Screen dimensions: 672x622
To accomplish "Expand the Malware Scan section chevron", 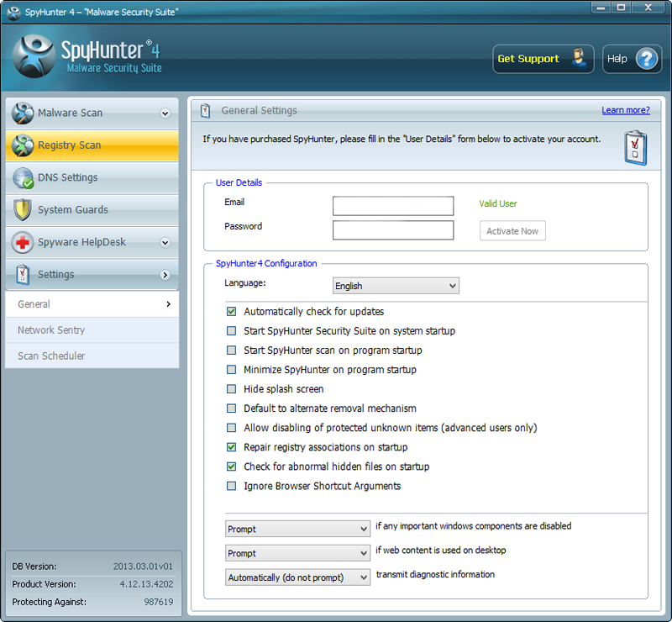I will 165,113.
